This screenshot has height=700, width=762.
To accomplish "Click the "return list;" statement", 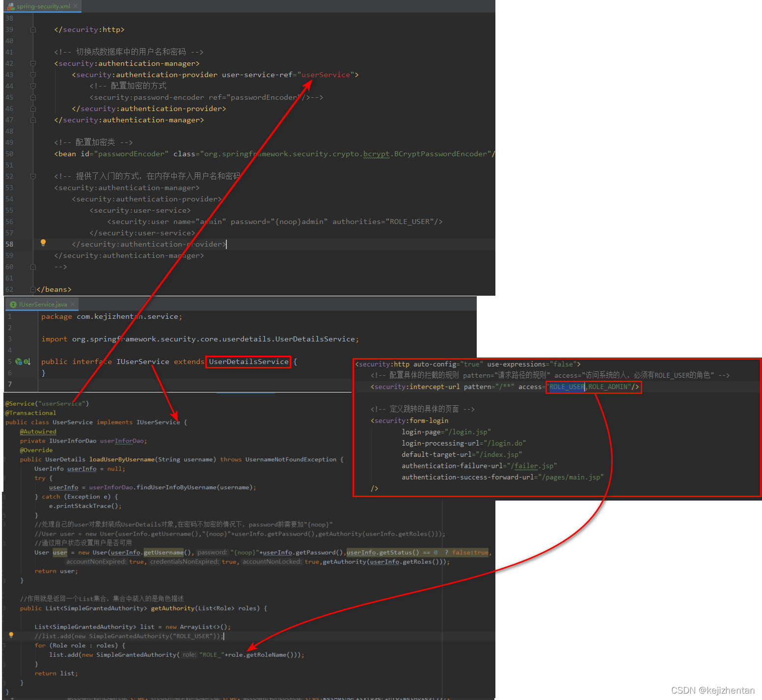I will 56,673.
